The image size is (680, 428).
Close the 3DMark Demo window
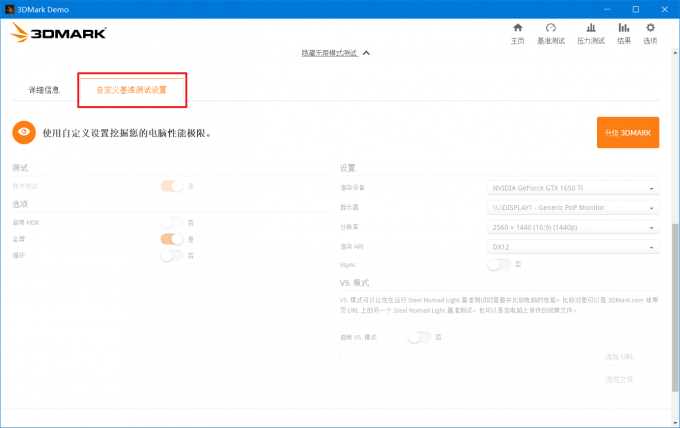click(x=664, y=9)
